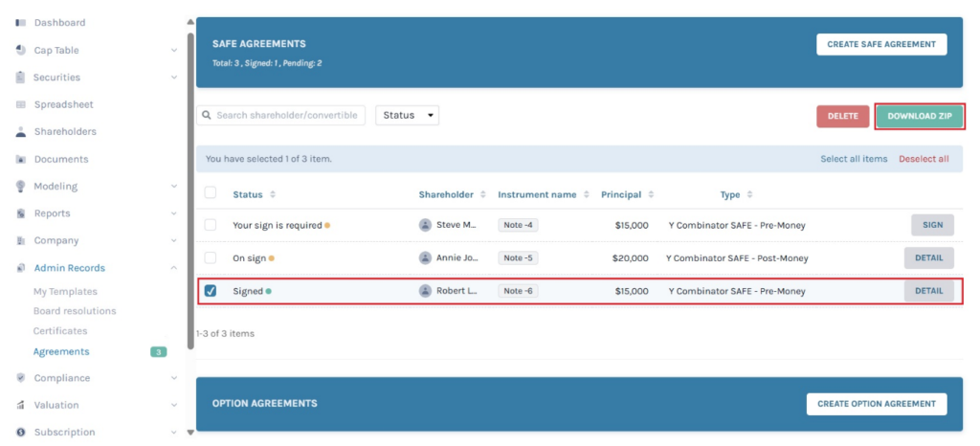Click the Dashboard icon in sidebar
The image size is (980, 446).
pos(20,23)
